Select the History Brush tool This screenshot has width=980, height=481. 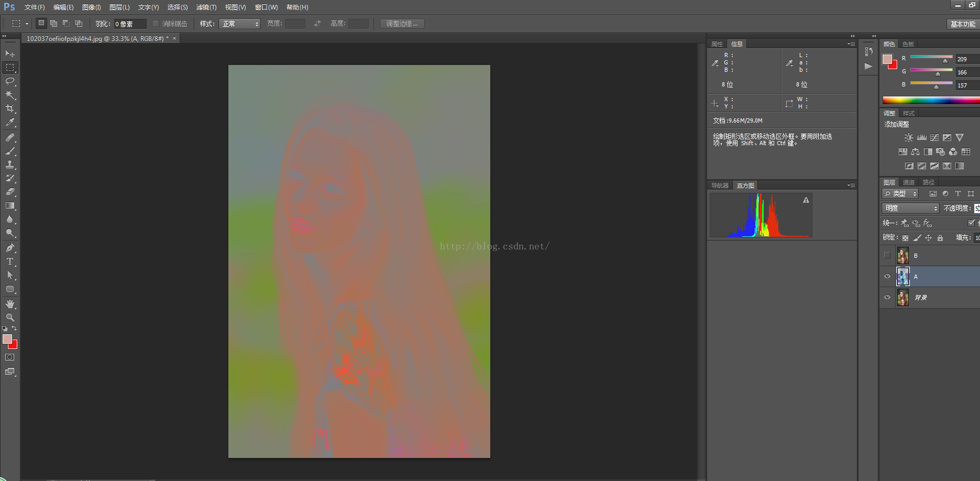[10, 178]
